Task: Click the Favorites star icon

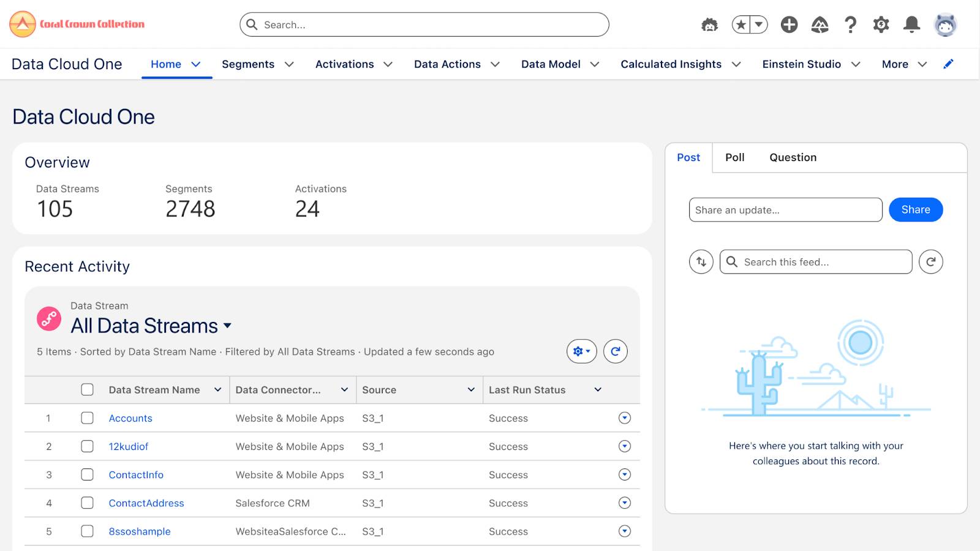Action: click(x=741, y=24)
